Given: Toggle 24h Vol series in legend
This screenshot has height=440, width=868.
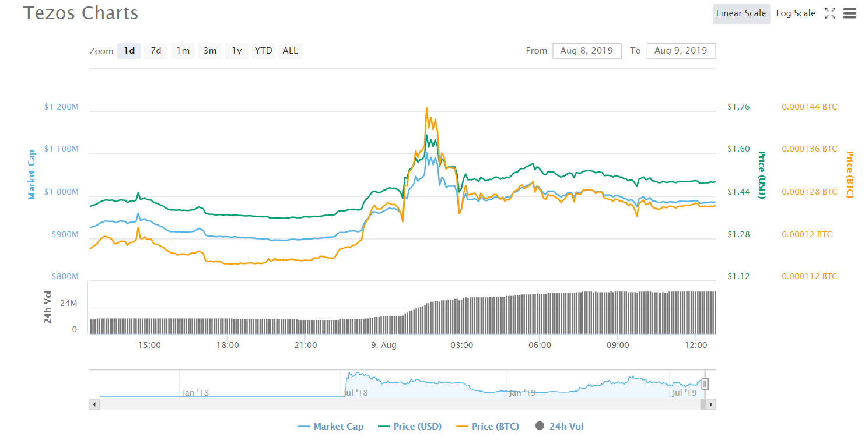Looking at the screenshot, I should coord(559,427).
